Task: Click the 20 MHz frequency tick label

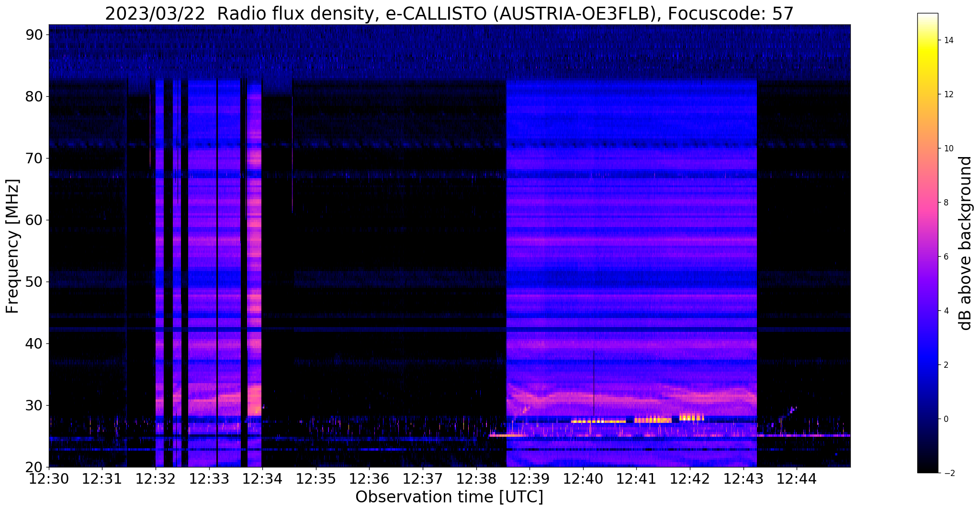Action: (x=35, y=467)
